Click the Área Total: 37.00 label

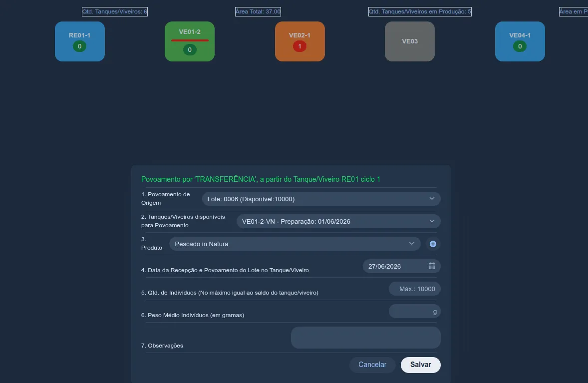coord(258,11)
